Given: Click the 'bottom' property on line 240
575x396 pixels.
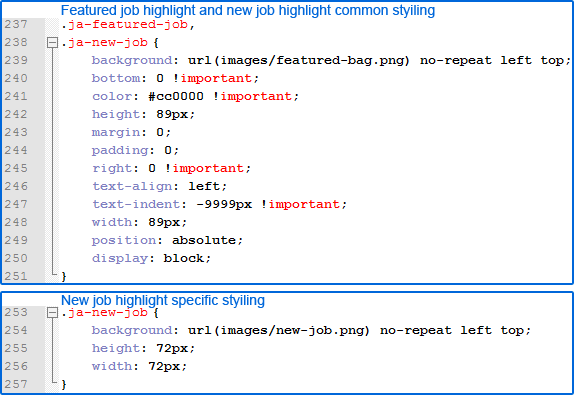Looking at the screenshot, I should (116, 78).
